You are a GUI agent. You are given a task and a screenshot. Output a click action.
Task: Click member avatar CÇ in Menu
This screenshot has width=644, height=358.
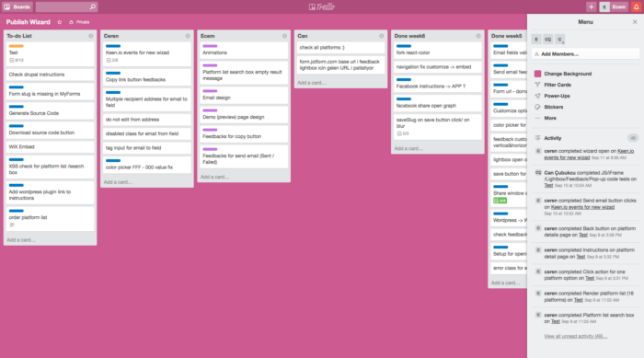pos(548,39)
